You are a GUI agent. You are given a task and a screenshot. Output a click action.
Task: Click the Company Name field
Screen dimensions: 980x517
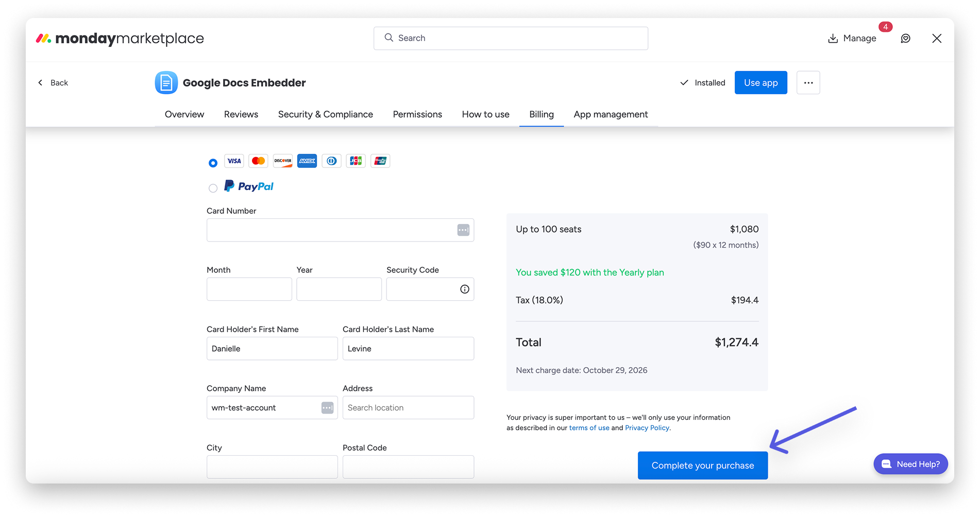click(x=272, y=408)
